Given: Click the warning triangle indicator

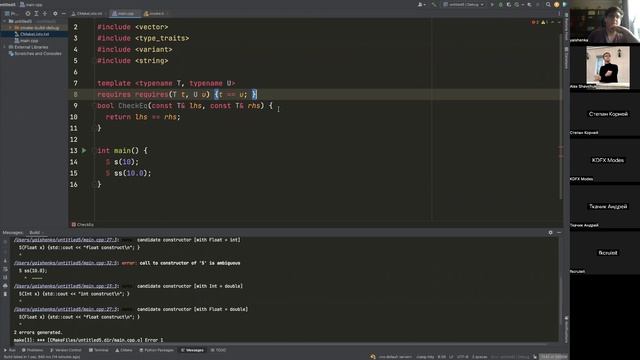Looking at the screenshot, I should pos(544,22).
